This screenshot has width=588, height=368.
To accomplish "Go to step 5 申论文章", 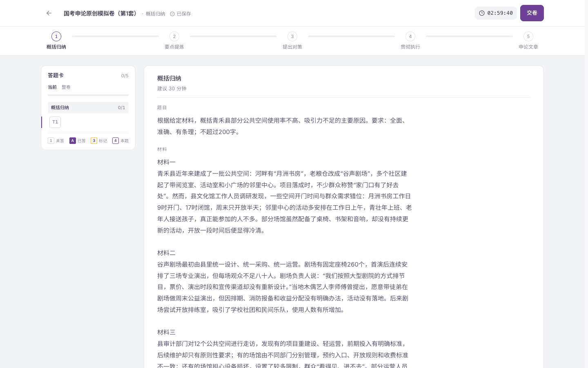I will tap(528, 41).
